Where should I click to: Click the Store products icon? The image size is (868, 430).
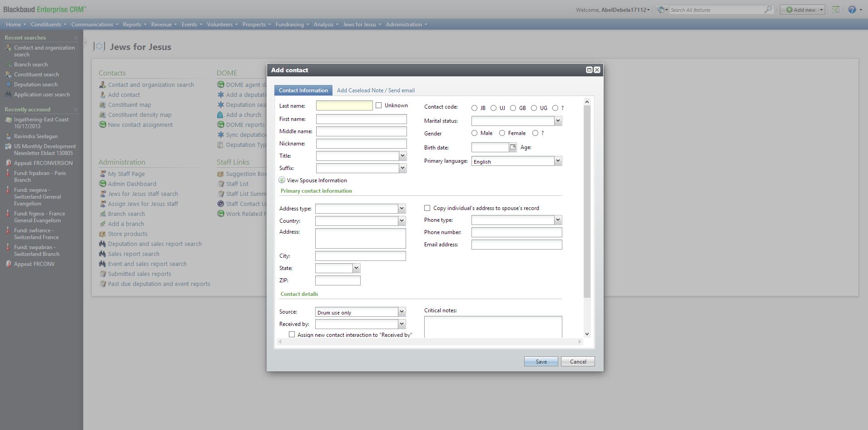click(103, 234)
